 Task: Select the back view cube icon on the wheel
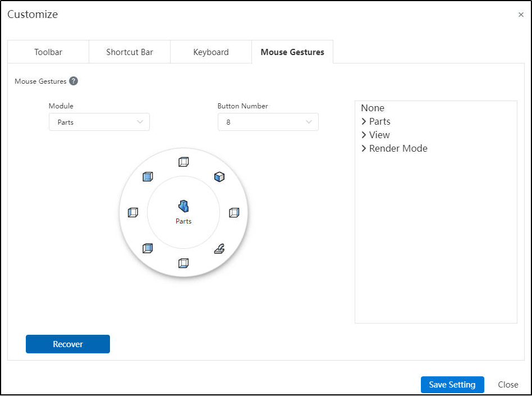click(x=148, y=248)
